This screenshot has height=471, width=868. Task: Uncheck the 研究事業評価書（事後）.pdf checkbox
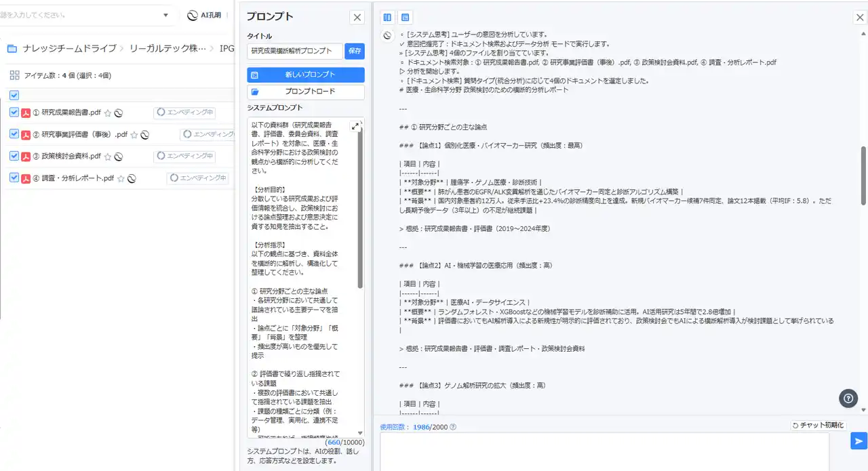pos(14,134)
